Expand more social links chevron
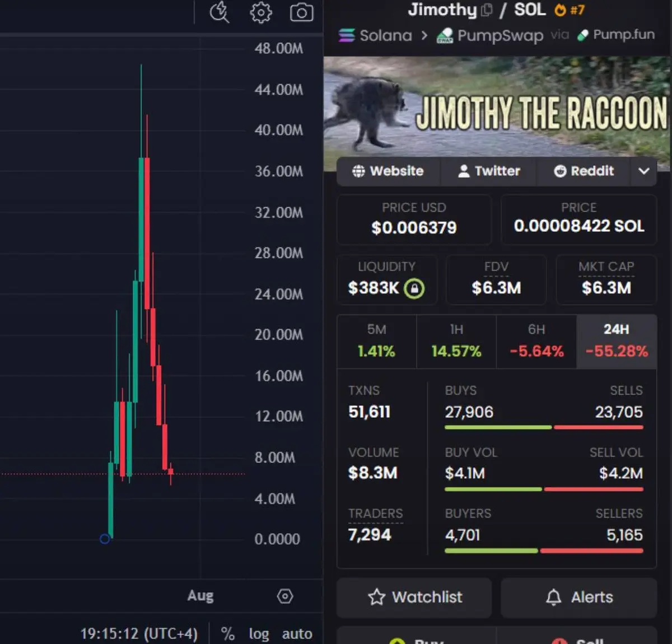 point(644,171)
